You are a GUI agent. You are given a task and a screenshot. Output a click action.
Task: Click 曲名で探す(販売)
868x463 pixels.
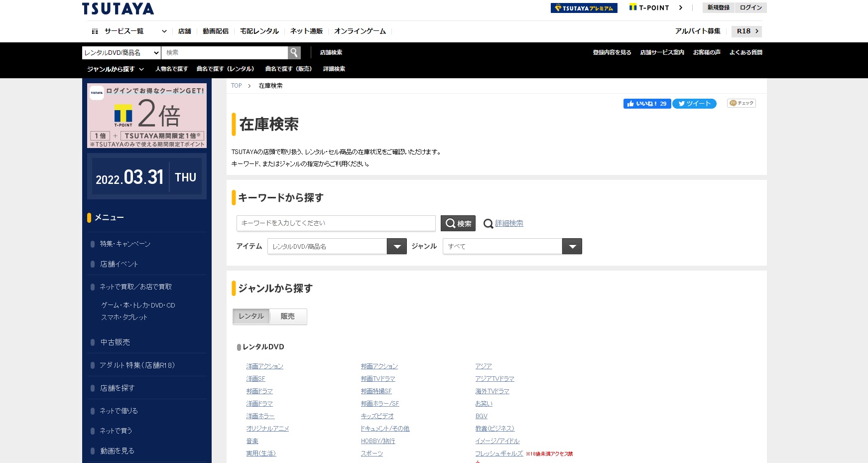click(x=289, y=69)
